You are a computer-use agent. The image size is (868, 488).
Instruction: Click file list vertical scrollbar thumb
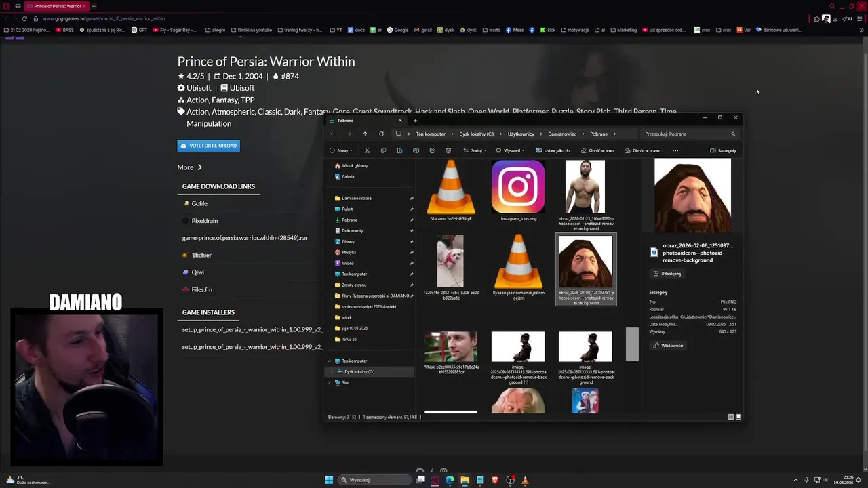pos(632,344)
